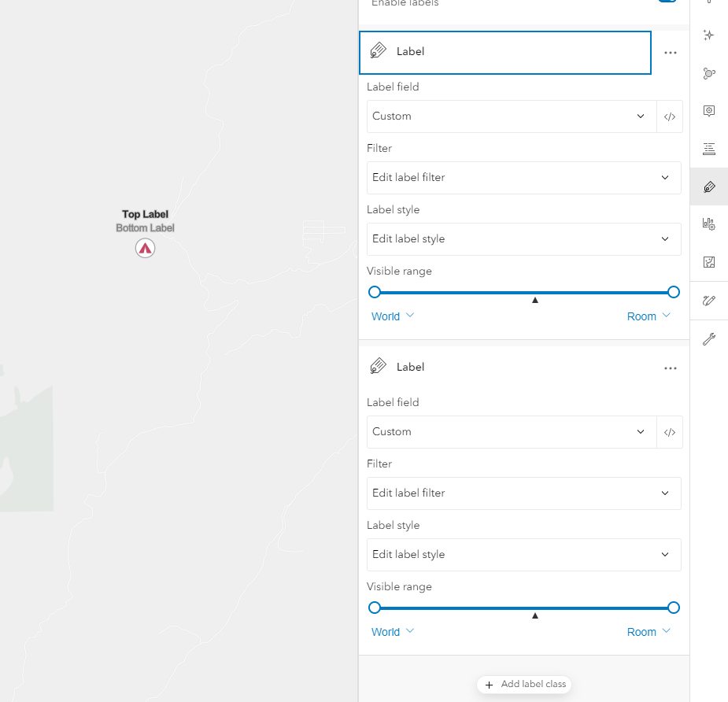
Task: Click the code expression icon for first Label field
Action: tap(670, 116)
